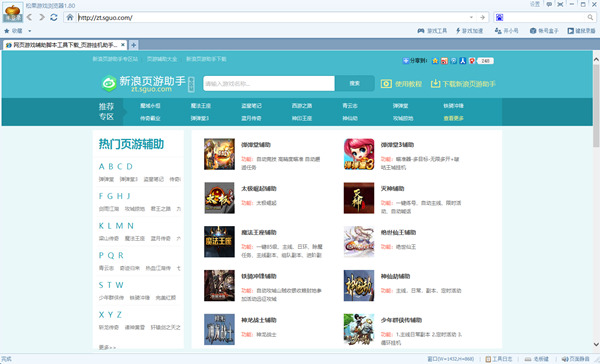Focus the game name search field

tap(269, 83)
